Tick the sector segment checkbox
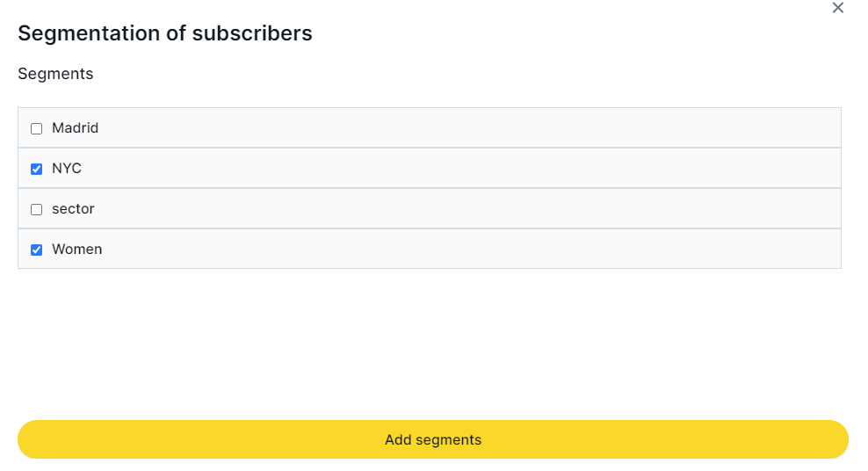The width and height of the screenshot is (868, 471). [37, 210]
